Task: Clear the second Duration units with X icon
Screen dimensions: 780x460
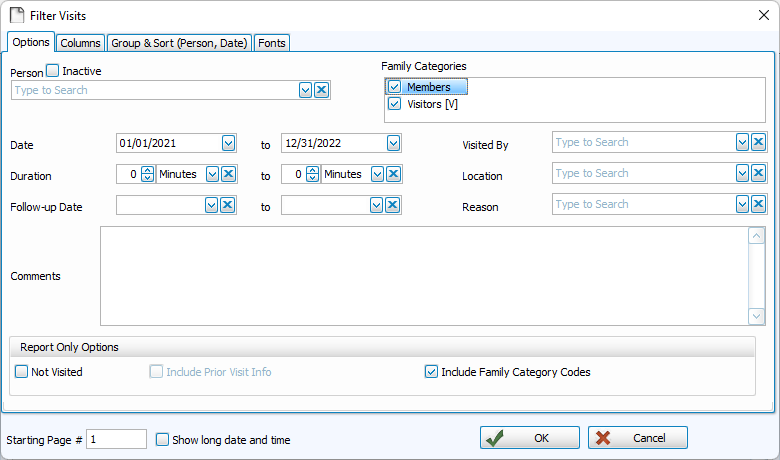Action: pyautogui.click(x=393, y=174)
